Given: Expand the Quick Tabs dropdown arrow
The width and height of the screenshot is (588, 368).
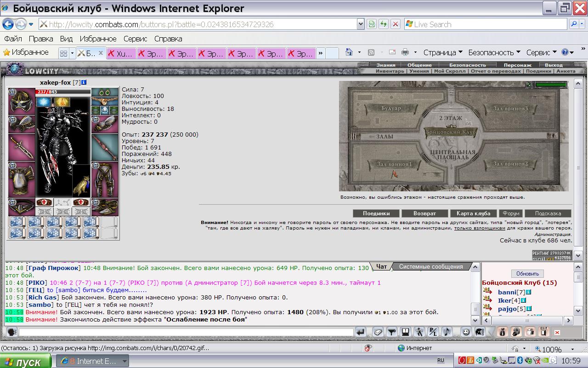Looking at the screenshot, I should (x=72, y=53).
